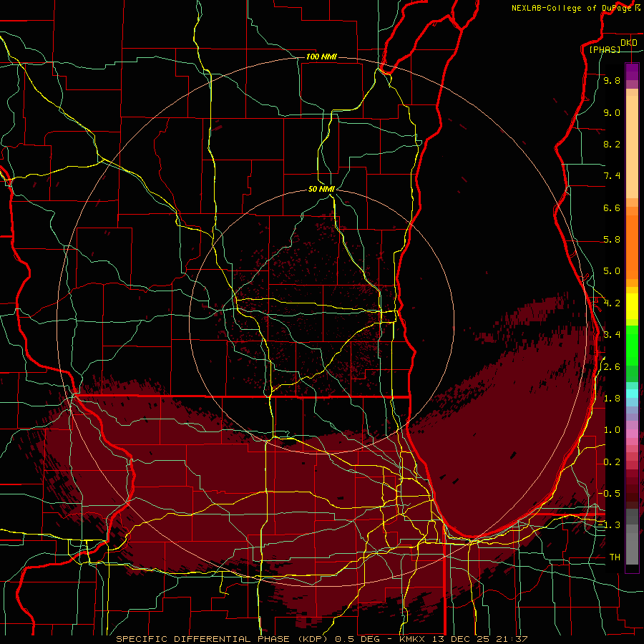Click the 5.0 value on the color scale
The width and height of the screenshot is (644, 644).
tap(612, 271)
